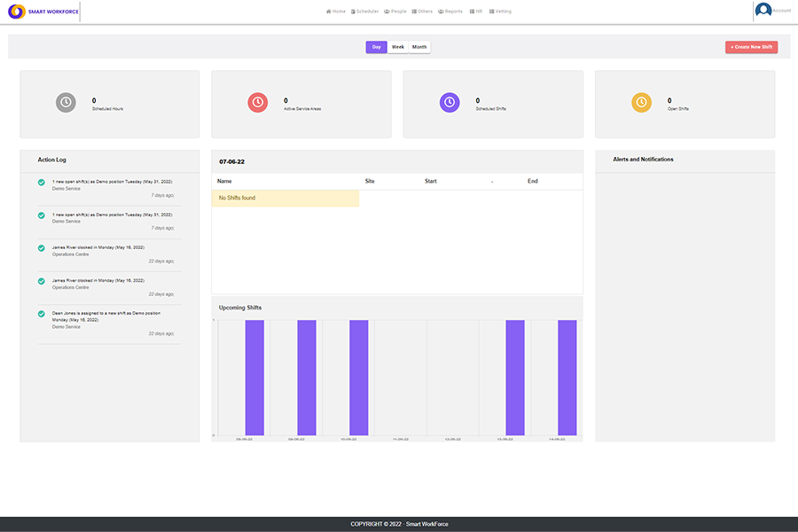Viewport: 798px width, 532px height.
Task: Switch calendar view to Week
Action: [397, 46]
